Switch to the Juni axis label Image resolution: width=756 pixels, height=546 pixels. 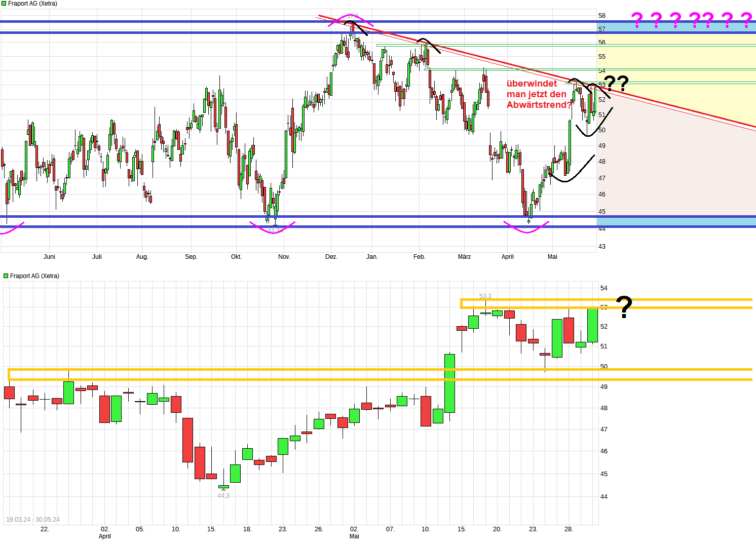(50, 257)
